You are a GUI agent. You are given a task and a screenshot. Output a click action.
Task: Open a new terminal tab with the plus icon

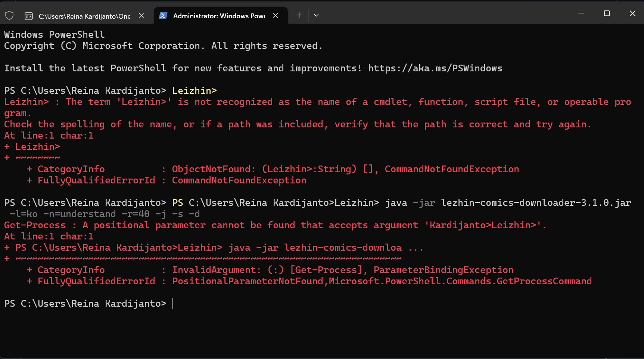tap(299, 15)
